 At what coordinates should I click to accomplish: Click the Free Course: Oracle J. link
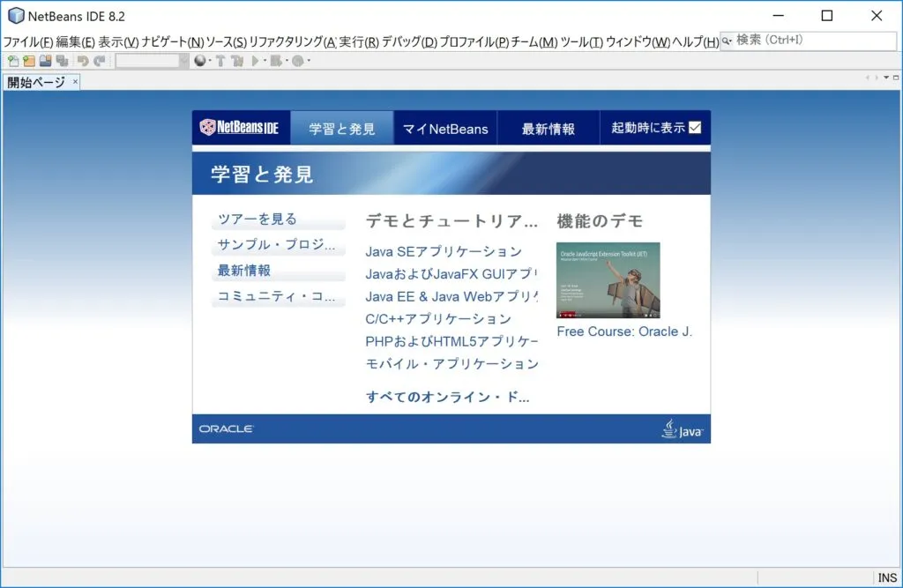624,331
